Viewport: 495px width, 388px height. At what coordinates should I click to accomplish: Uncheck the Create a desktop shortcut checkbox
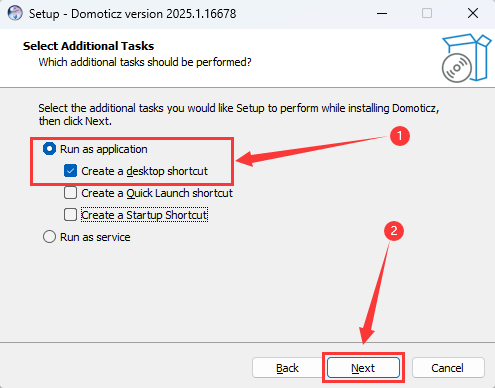(x=70, y=171)
